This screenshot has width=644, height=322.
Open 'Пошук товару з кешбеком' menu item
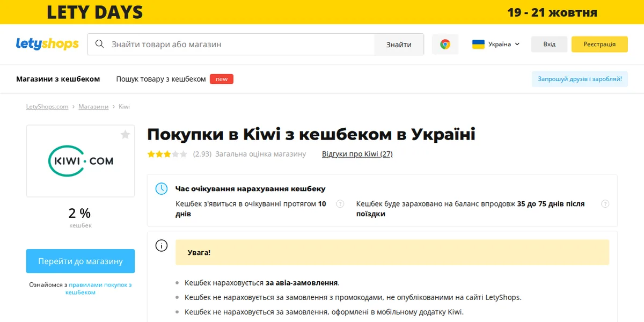161,79
